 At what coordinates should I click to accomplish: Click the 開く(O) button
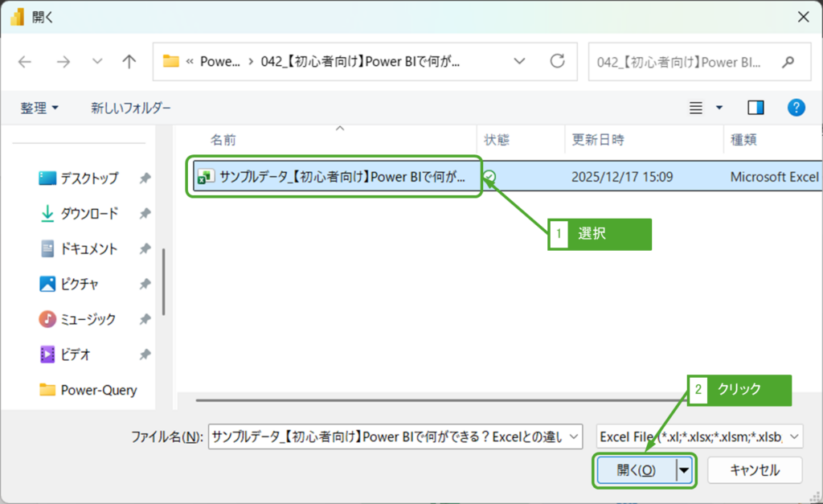(636, 470)
